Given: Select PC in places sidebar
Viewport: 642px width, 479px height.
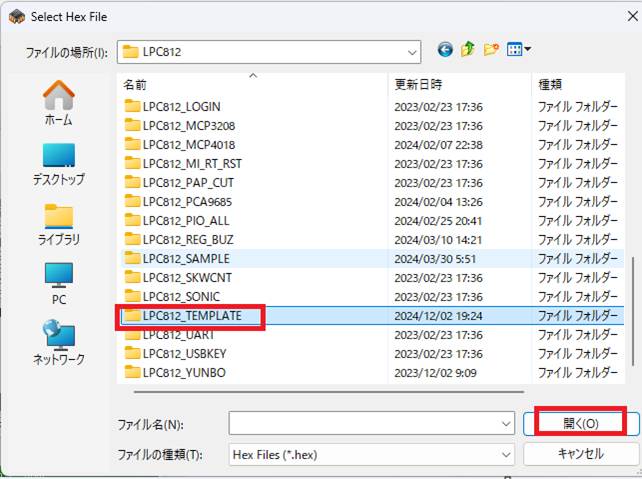Looking at the screenshot, I should click(58, 284).
